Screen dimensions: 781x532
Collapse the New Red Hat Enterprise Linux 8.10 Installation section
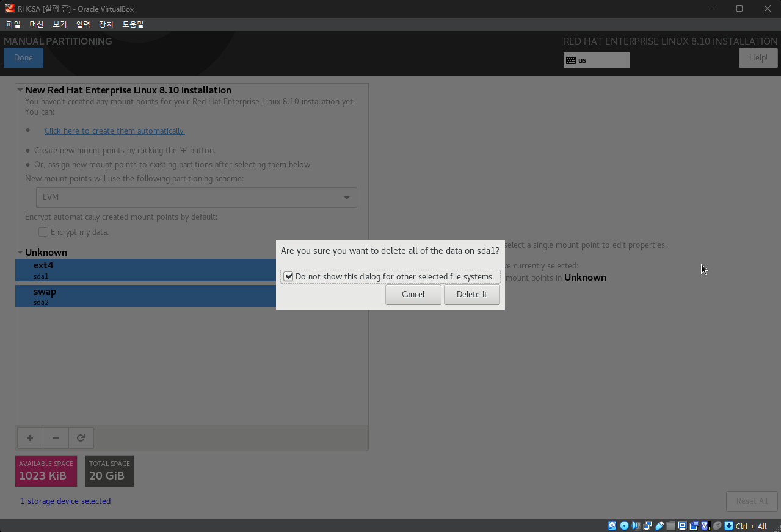[20, 90]
